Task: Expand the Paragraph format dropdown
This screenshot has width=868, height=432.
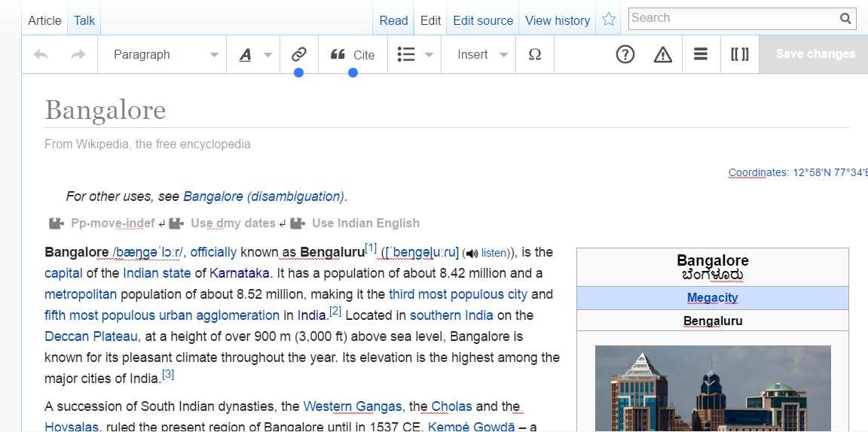Action: 166,54
